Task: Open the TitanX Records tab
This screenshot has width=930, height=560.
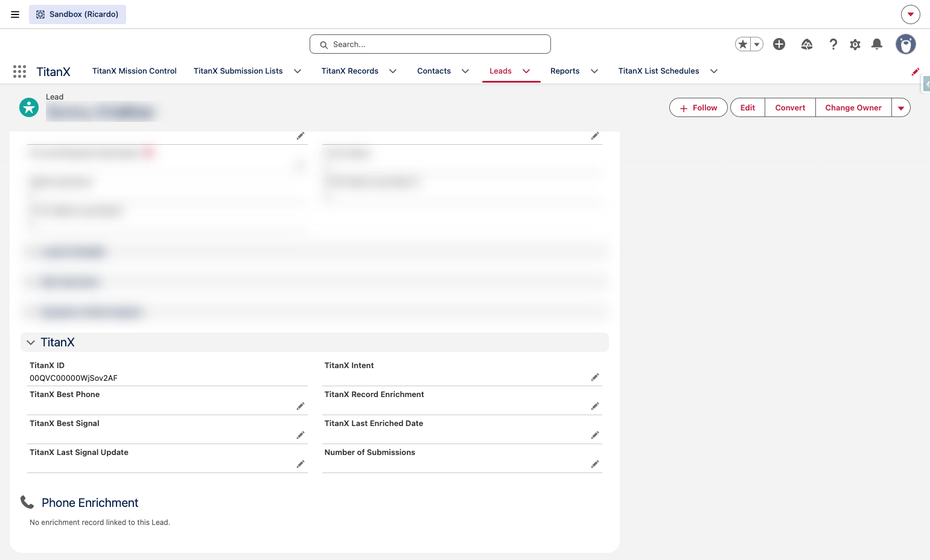Action: tap(350, 71)
